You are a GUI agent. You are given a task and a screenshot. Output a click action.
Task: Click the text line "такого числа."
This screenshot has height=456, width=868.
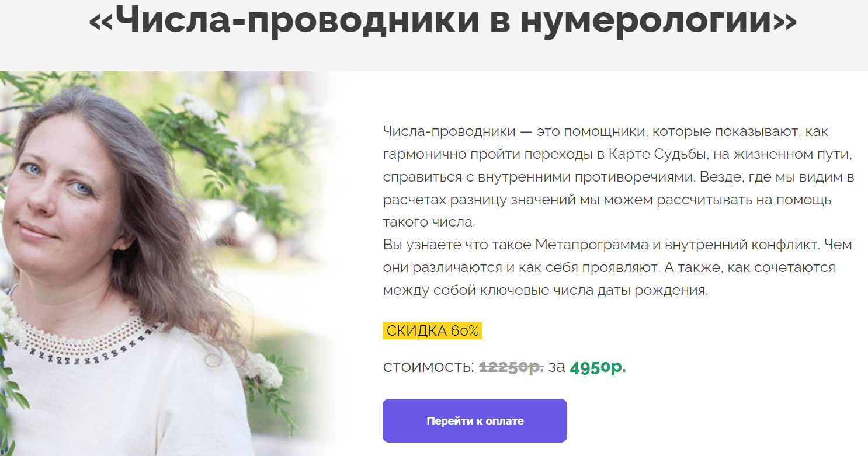[x=429, y=222]
